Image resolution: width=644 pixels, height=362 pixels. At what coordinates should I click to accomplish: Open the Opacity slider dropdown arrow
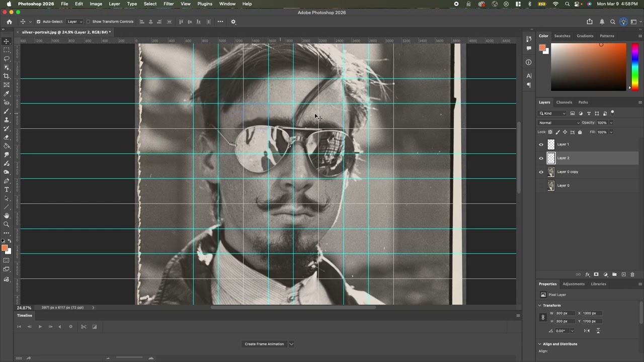(x=611, y=123)
